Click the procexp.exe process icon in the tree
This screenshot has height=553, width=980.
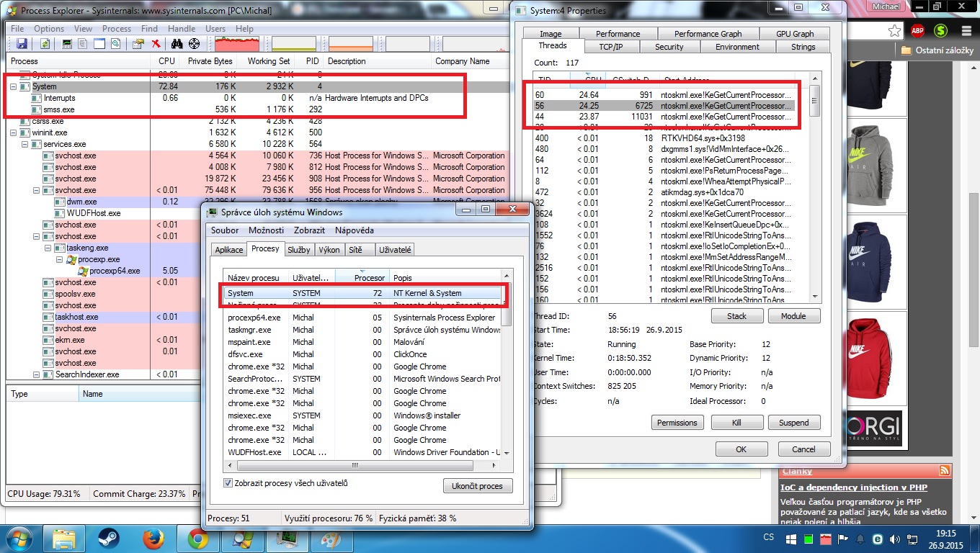(72, 259)
